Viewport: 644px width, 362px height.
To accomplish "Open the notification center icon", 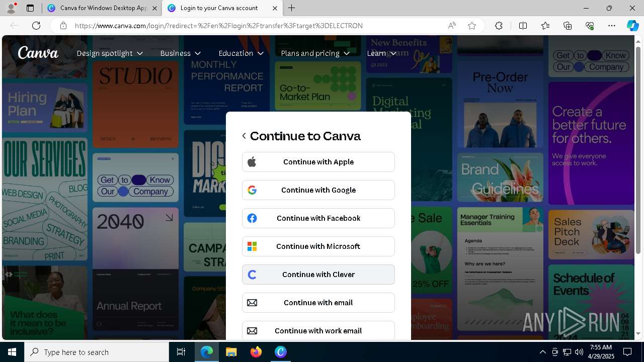I will click(x=627, y=352).
